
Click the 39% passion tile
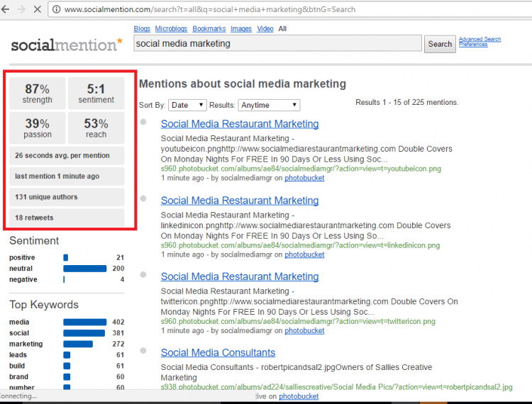pos(38,128)
